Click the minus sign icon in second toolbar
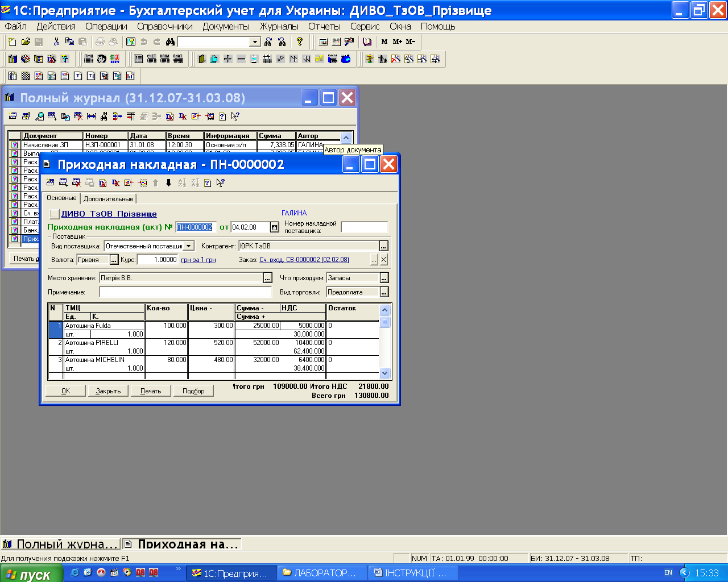The width and height of the screenshot is (728, 582). [241, 59]
